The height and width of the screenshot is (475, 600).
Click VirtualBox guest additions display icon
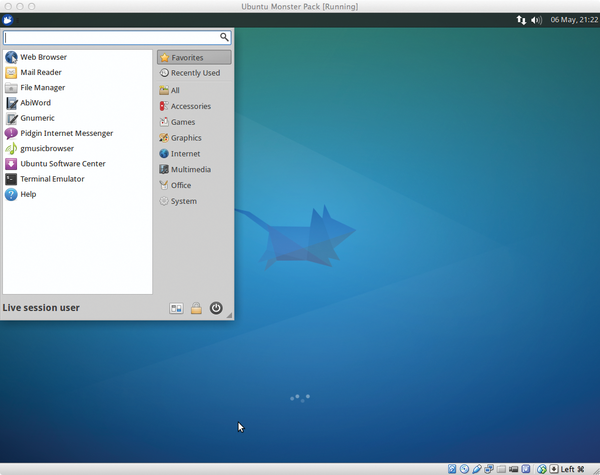[x=526, y=469]
